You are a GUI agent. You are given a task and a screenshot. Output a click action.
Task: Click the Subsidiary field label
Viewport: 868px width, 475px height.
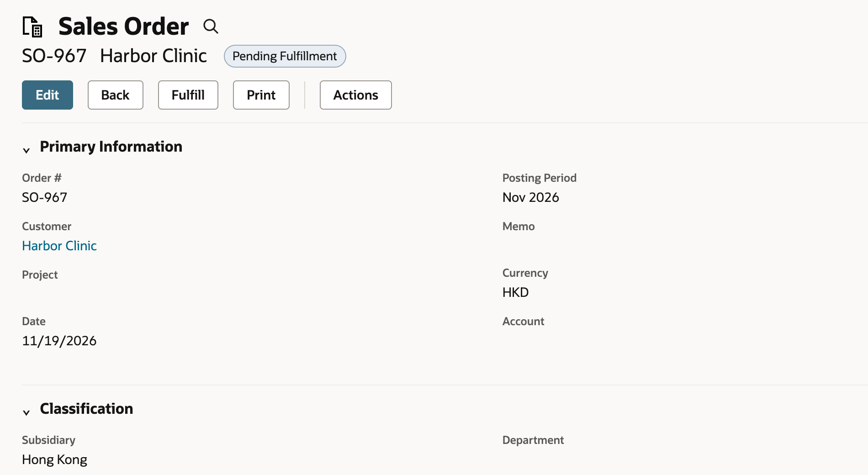49,440
